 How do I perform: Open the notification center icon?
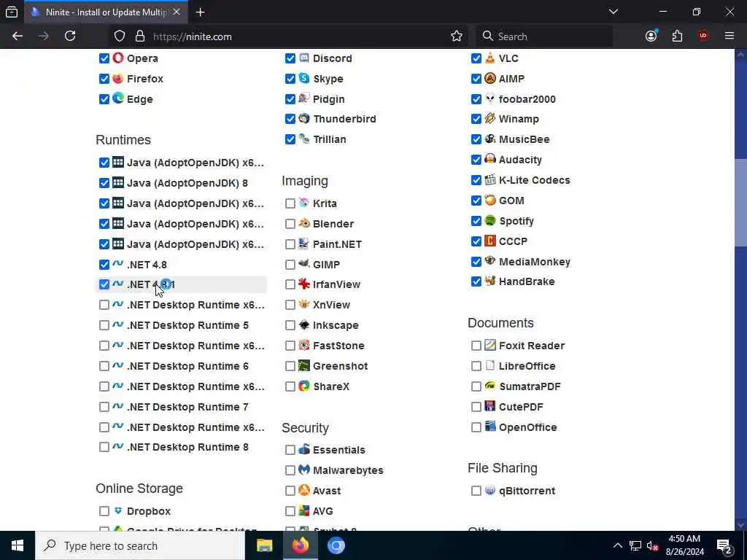[x=724, y=545]
